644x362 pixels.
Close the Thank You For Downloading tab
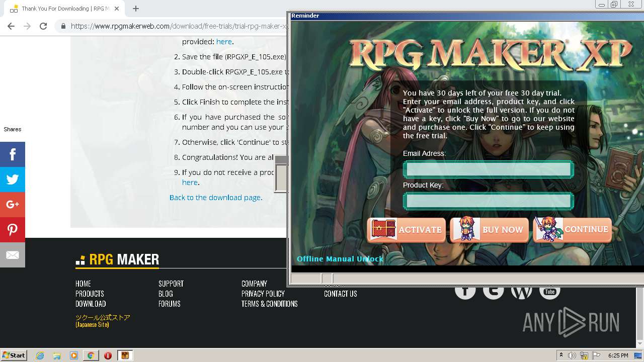117,9
